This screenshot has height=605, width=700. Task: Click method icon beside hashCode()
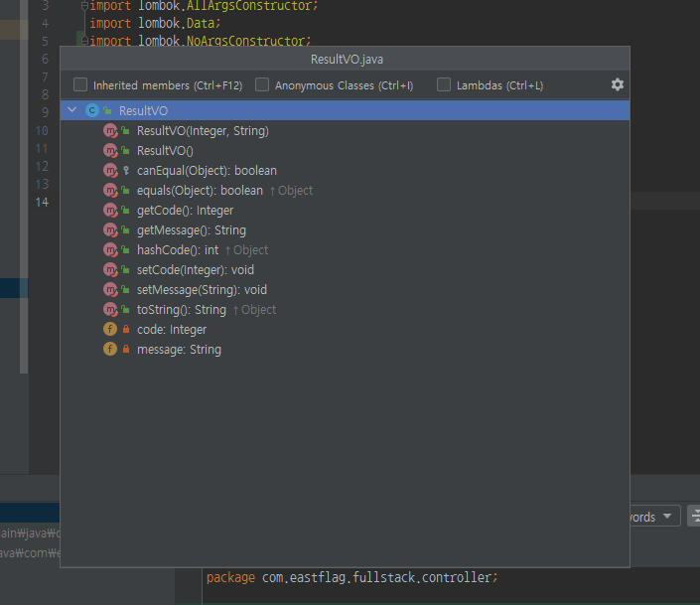tap(110, 250)
